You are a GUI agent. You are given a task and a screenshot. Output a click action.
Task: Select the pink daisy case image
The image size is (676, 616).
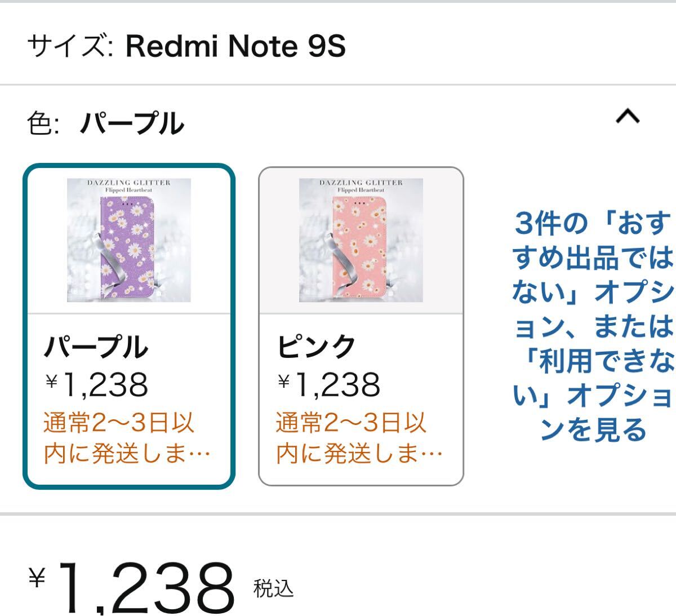pyautogui.click(x=361, y=241)
